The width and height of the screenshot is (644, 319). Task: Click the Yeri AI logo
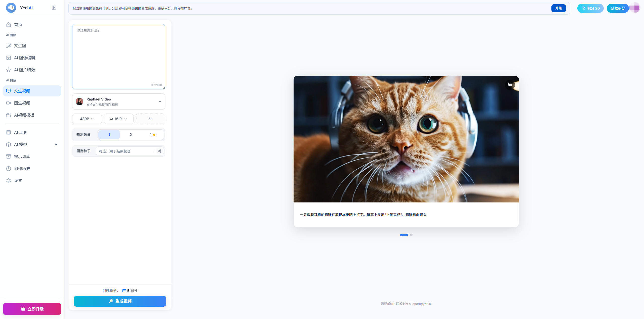(x=11, y=8)
